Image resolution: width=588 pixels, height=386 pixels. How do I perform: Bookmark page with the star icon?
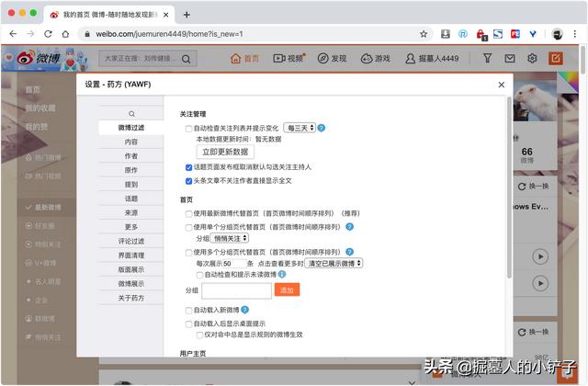[x=424, y=34]
